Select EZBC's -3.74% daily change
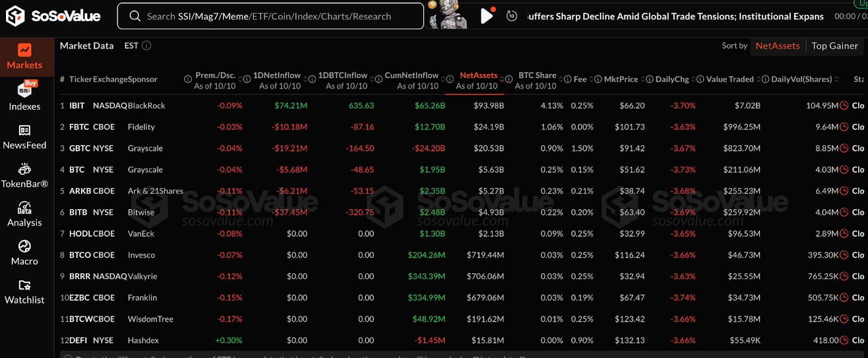 point(683,298)
